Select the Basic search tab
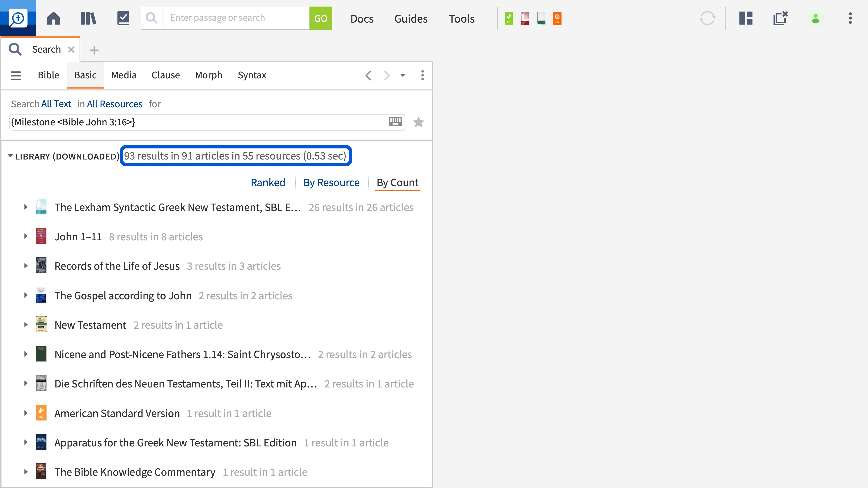 click(85, 75)
